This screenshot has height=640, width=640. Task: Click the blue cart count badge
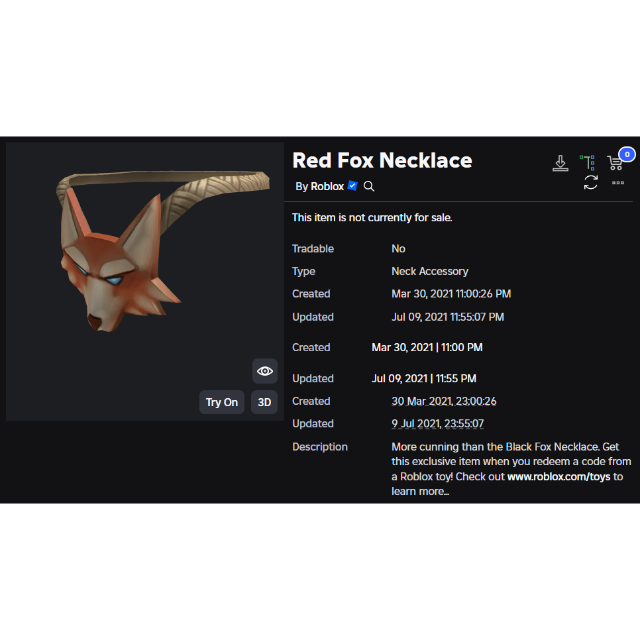[627, 154]
